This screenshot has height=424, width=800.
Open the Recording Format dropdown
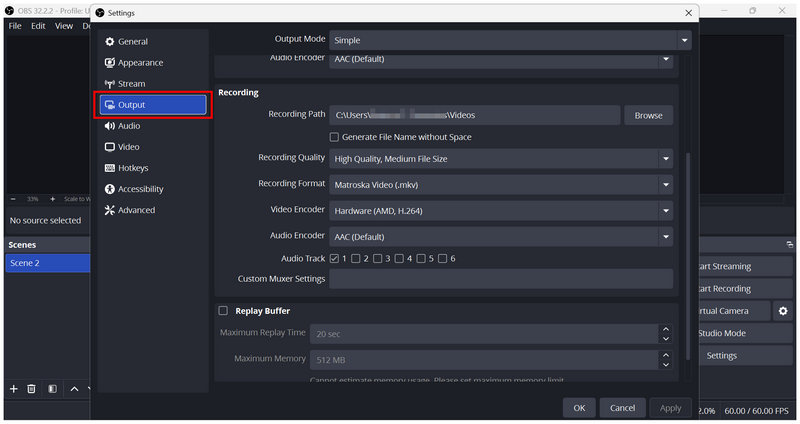click(501, 185)
